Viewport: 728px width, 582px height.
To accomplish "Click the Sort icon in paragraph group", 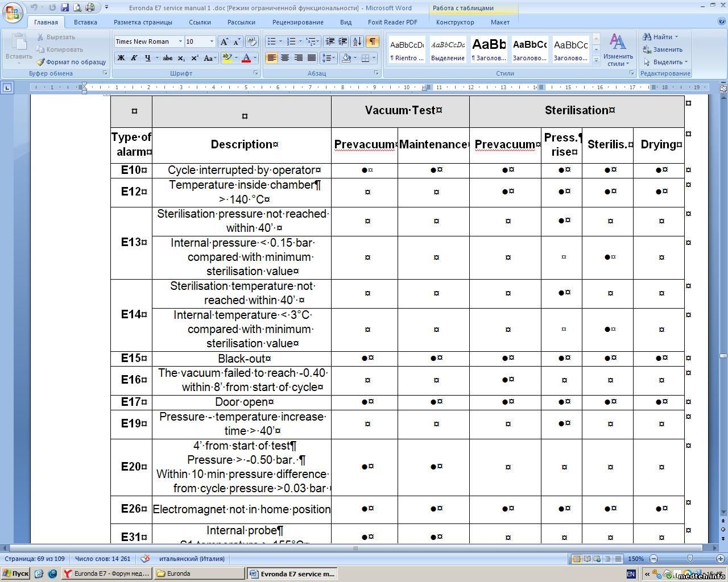I will 357,41.
